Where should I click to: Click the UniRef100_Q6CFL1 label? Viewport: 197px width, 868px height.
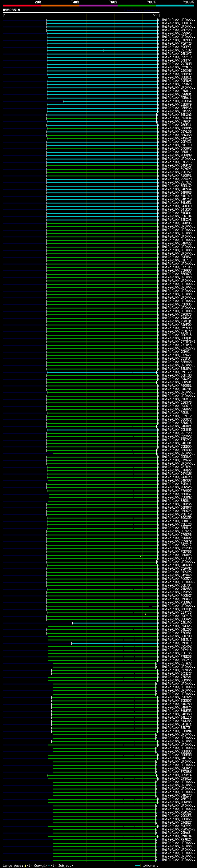177,125
